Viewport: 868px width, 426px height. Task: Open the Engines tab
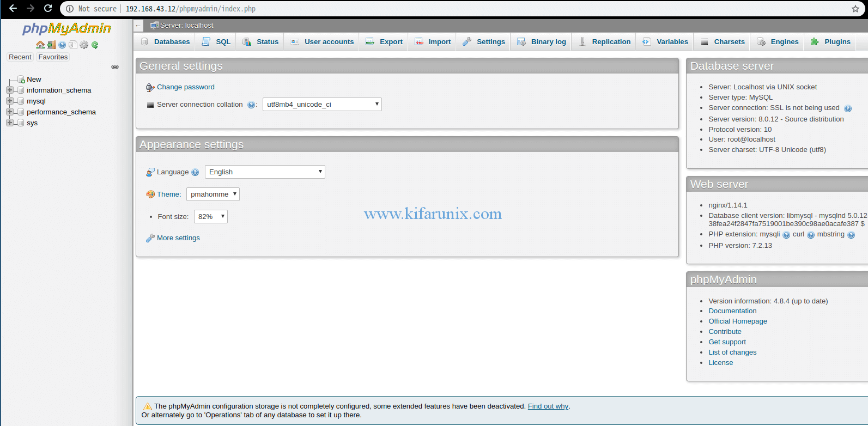click(778, 42)
